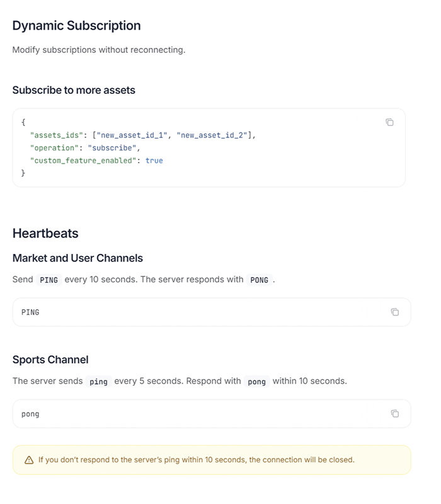Click the "assets_ids" key in the JSON
441x504 pixels.
point(55,135)
